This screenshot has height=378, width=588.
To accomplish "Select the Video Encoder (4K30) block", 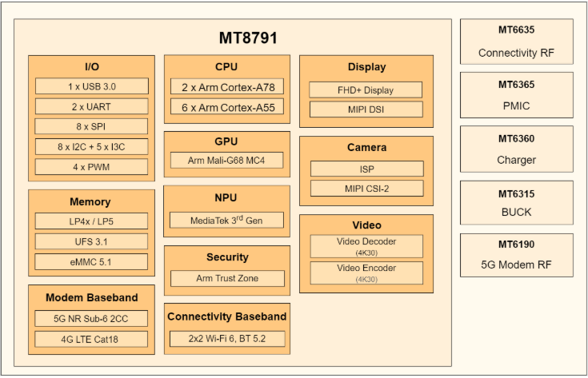I will (x=366, y=273).
